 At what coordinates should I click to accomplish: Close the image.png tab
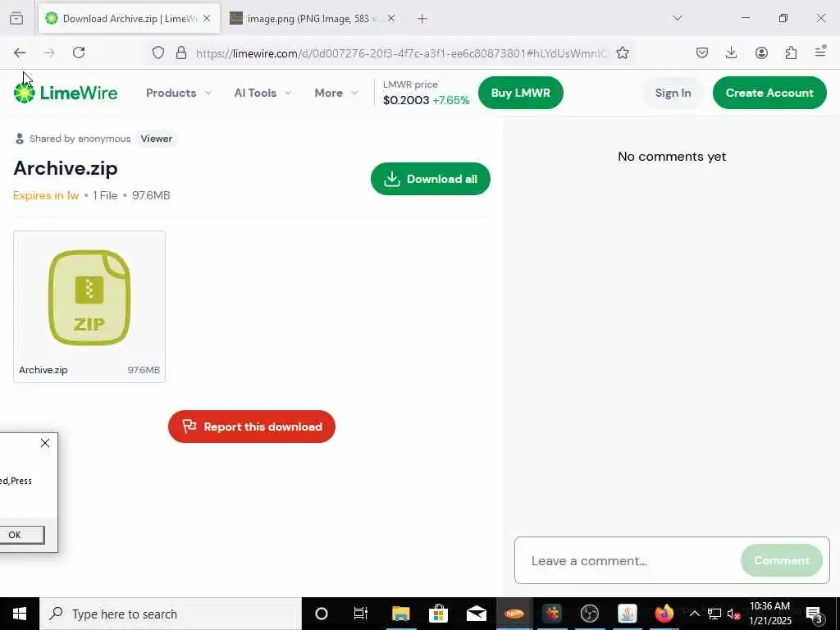click(x=391, y=18)
